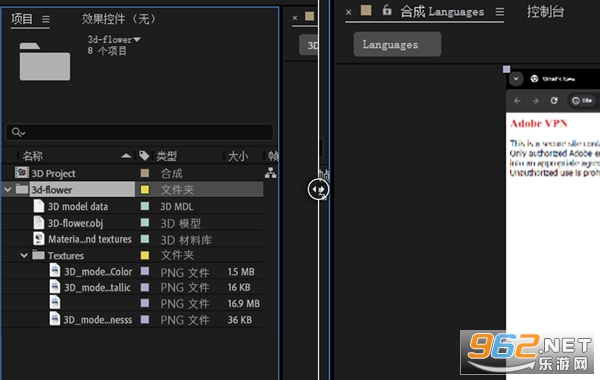Toggle the lock icon beside 合成 Languages
Viewport: 600px width, 380px height.
click(x=387, y=10)
